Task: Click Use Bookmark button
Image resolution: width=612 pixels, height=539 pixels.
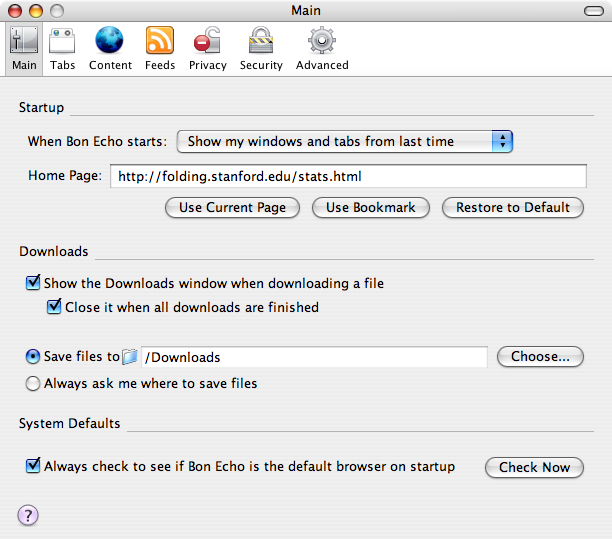Action: coord(371,207)
